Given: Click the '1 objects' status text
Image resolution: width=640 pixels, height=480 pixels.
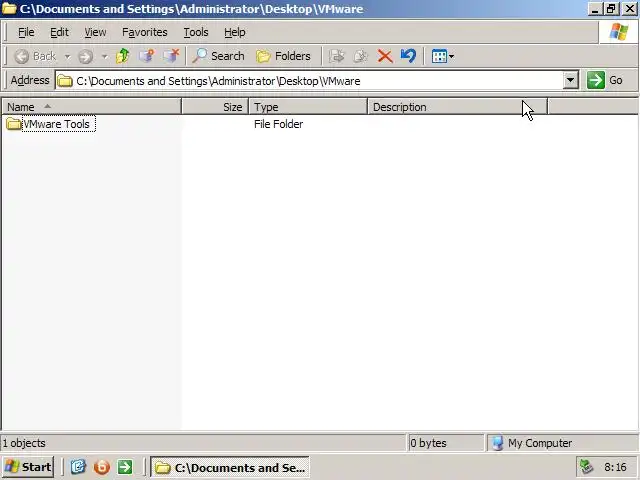Looking at the screenshot, I should (x=24, y=443).
